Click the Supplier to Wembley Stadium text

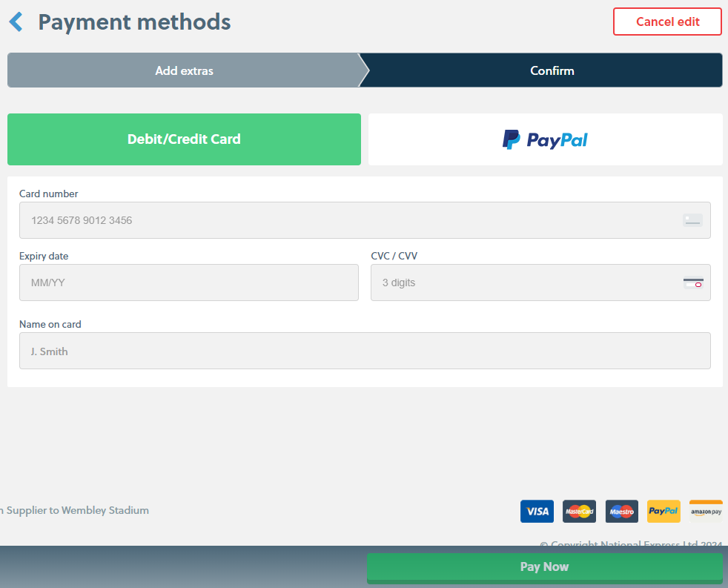77,510
